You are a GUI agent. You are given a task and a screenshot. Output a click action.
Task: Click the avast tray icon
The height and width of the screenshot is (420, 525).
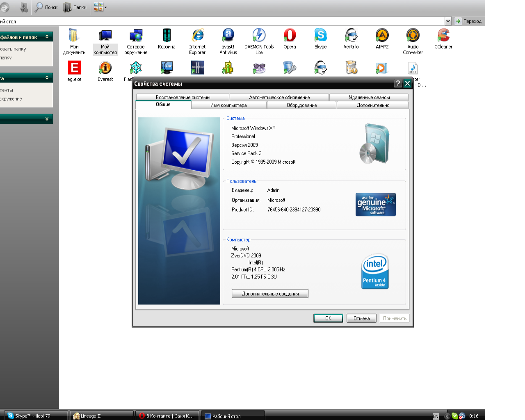(x=462, y=416)
